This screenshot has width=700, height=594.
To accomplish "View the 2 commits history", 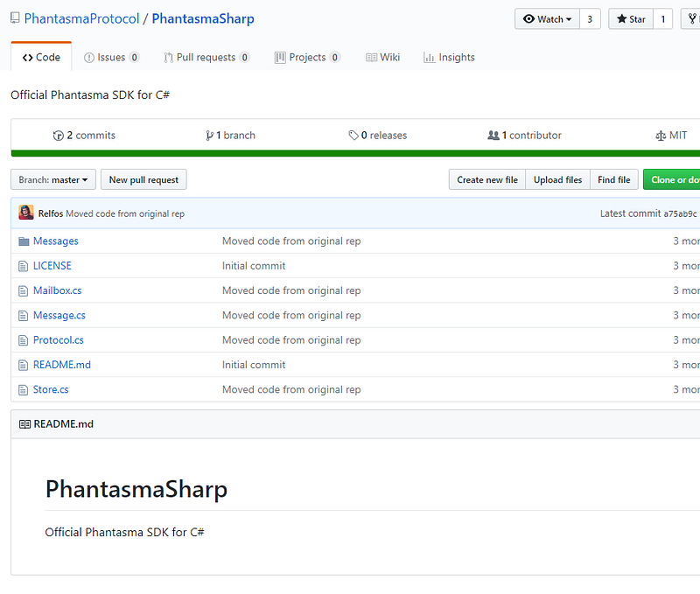I will pyautogui.click(x=84, y=136).
